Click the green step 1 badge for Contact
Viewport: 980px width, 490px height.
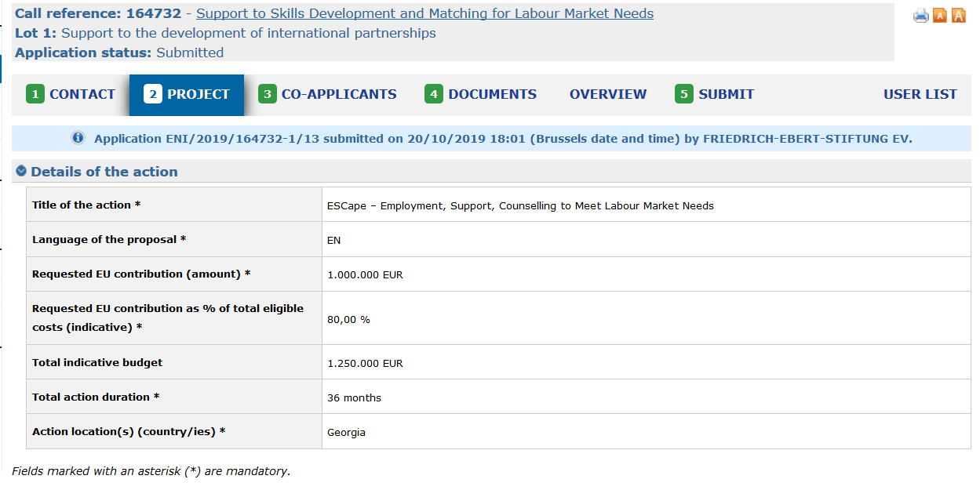(35, 94)
